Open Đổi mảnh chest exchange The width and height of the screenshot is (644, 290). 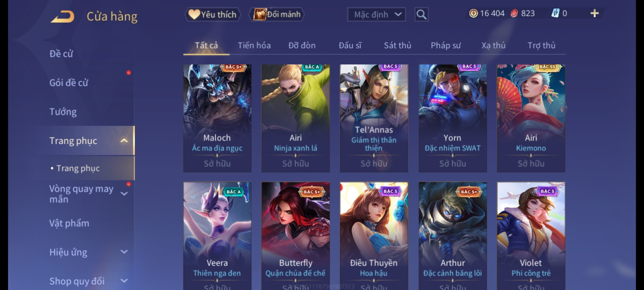click(277, 14)
